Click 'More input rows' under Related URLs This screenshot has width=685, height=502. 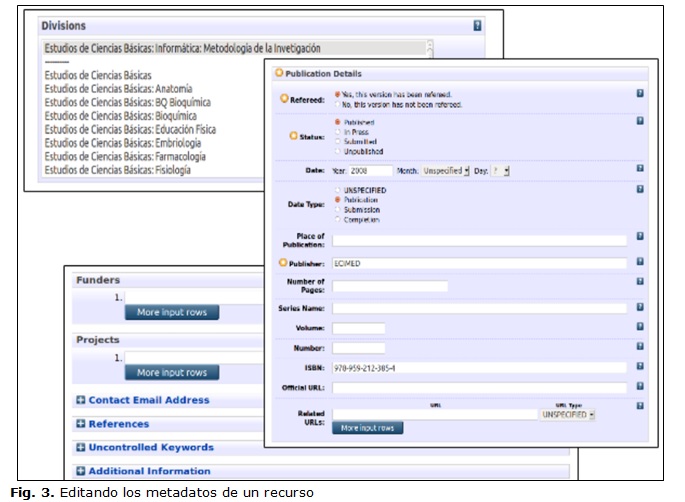[367, 428]
